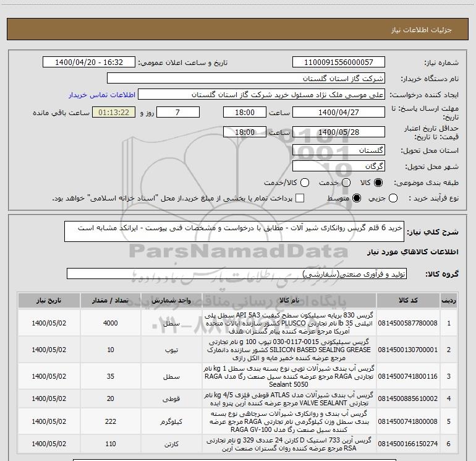Click the delivery province field گلستان

(x=339, y=150)
